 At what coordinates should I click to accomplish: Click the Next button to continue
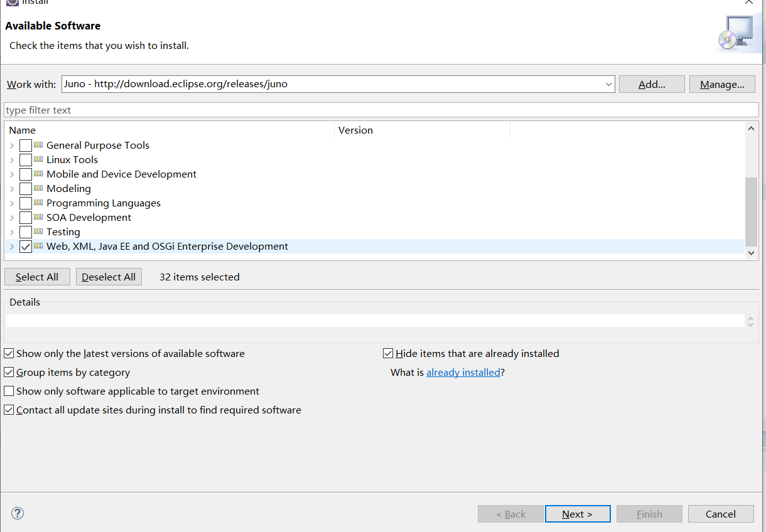(x=577, y=513)
